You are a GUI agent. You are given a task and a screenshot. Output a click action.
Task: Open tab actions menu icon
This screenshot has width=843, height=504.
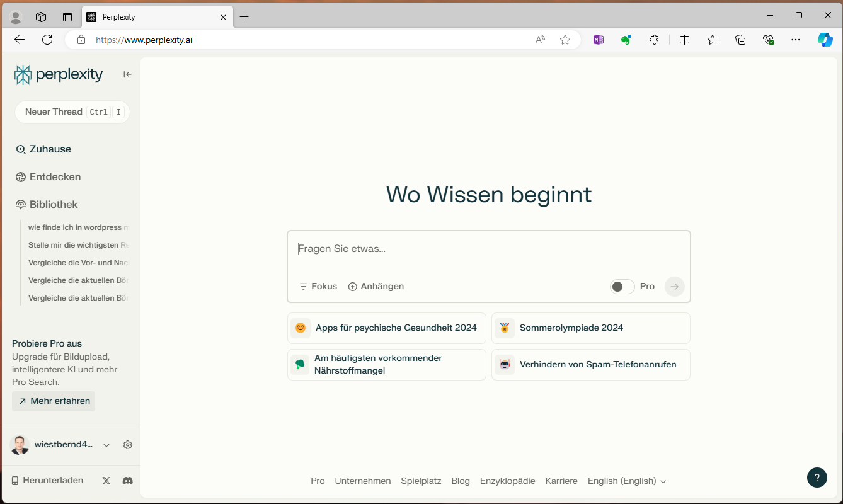[67, 17]
